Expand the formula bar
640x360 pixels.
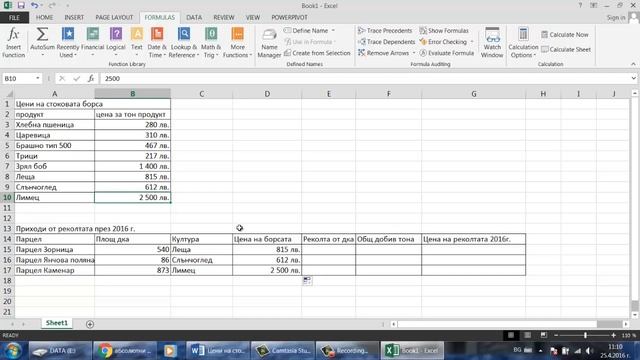pos(633,78)
